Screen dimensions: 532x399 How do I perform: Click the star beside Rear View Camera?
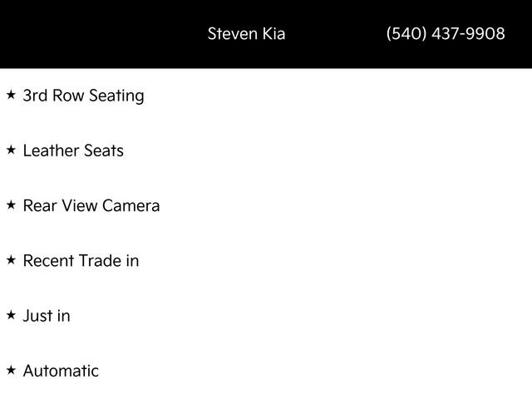(11, 205)
